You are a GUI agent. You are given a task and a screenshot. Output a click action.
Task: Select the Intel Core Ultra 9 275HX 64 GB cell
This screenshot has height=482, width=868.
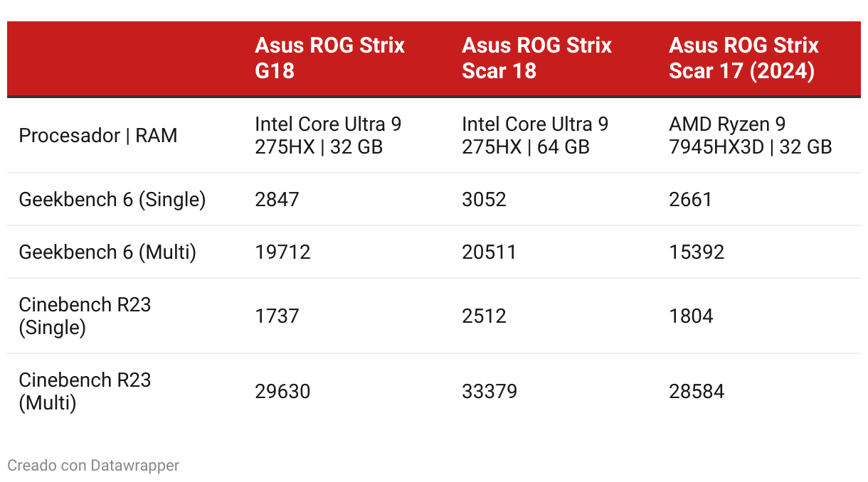click(535, 136)
